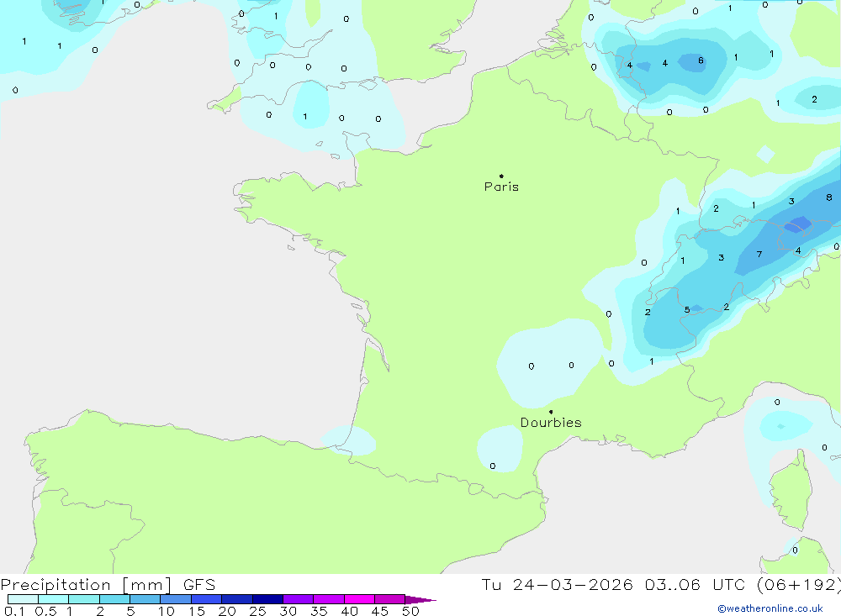Click the legend label 45
Image resolution: width=841 pixels, height=616 pixels.
click(380, 611)
